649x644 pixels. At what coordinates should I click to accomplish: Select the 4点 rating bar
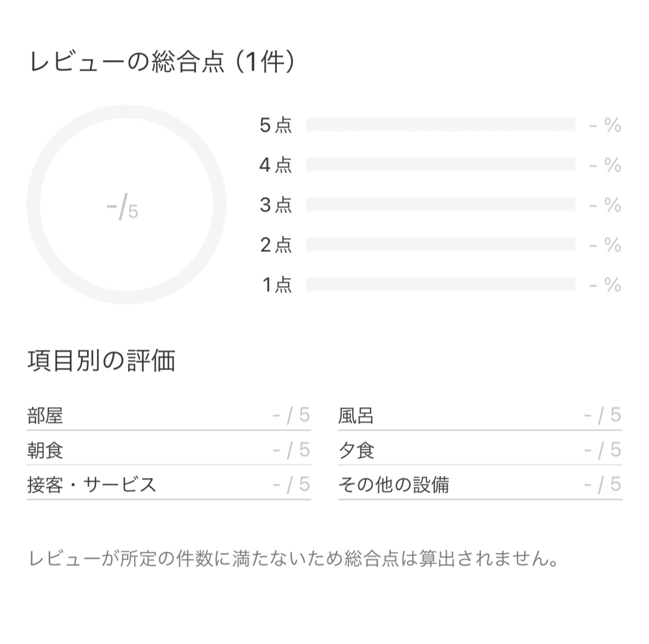click(440, 165)
